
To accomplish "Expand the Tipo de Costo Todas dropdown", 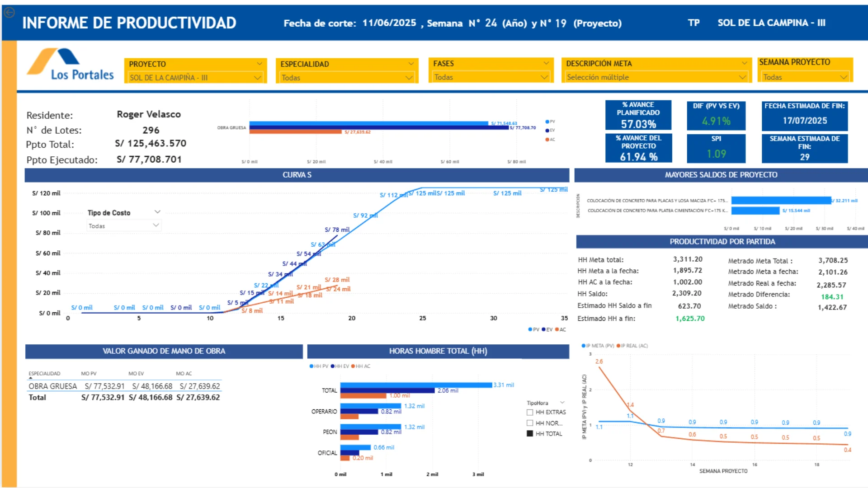I will 124,225.
